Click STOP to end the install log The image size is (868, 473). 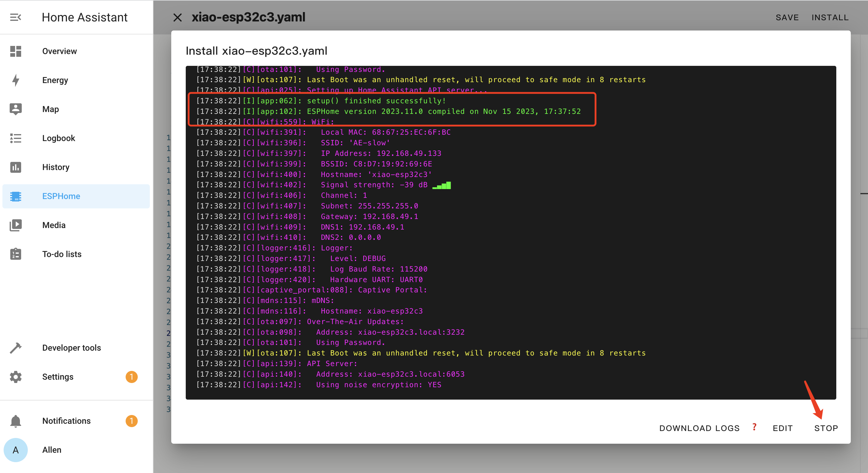coord(826,428)
